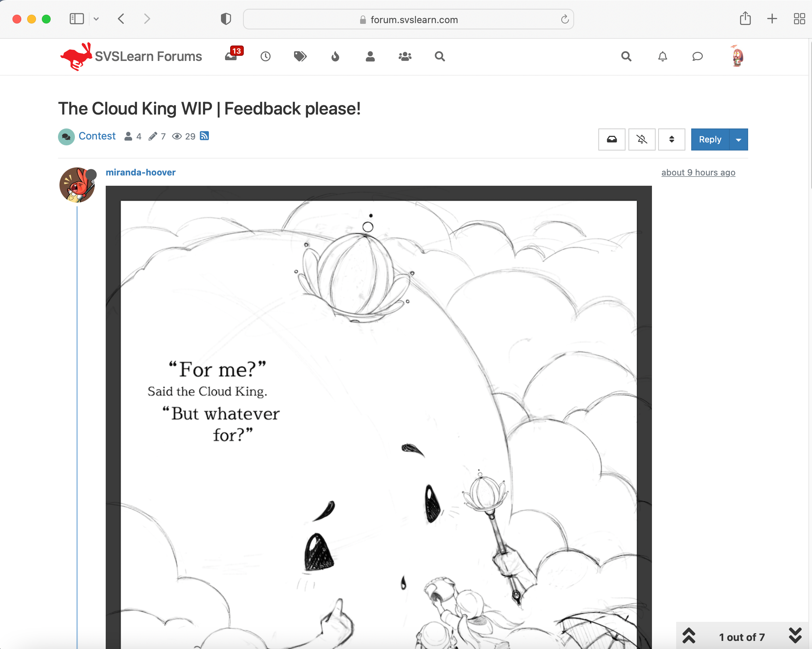Show Safari tab overview grid
Screen dimensions: 812x649
[x=799, y=19]
